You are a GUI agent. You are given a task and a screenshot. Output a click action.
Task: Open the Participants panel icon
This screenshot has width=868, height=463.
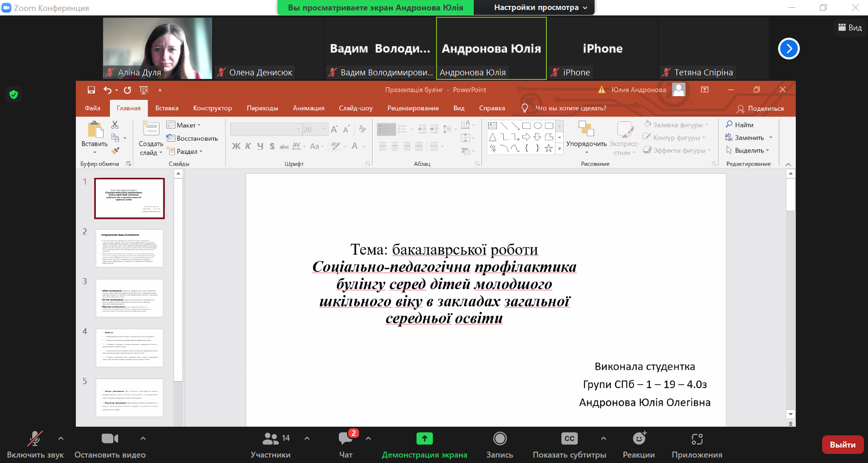(x=271, y=439)
